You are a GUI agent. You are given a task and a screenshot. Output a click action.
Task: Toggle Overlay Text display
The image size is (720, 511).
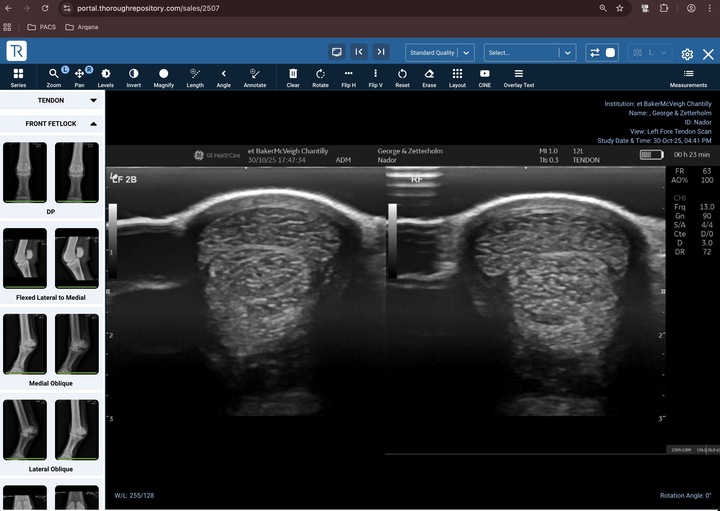pos(518,75)
